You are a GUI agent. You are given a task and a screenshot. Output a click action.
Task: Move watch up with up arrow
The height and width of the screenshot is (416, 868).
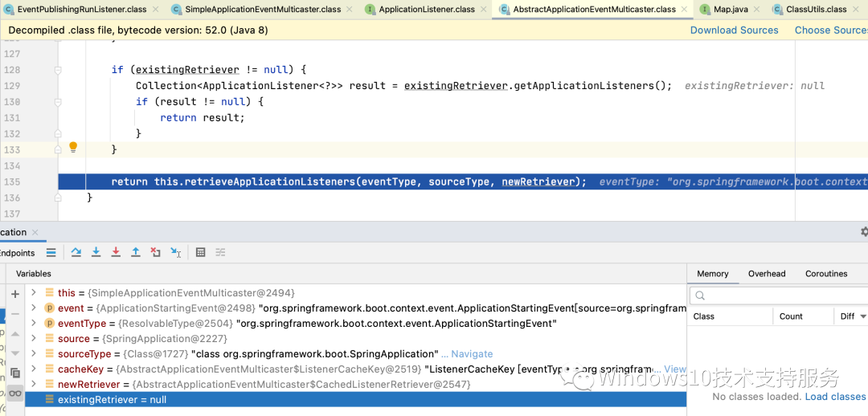coord(15,334)
